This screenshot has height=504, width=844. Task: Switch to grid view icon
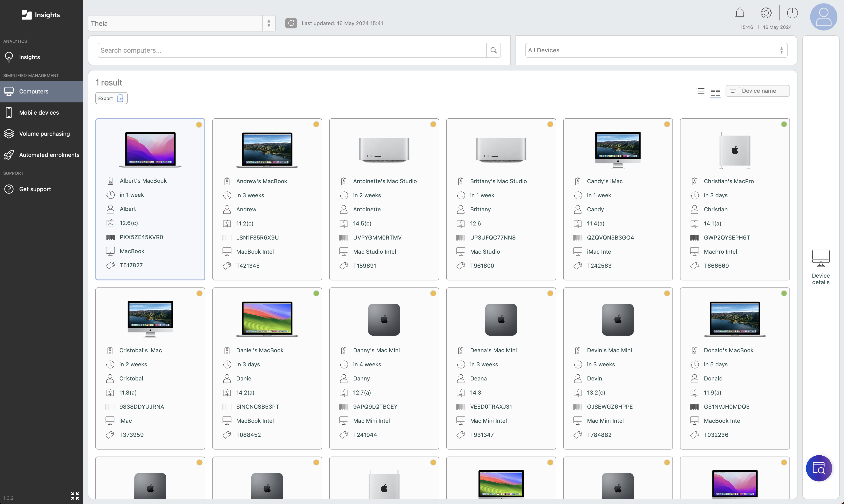click(x=715, y=91)
